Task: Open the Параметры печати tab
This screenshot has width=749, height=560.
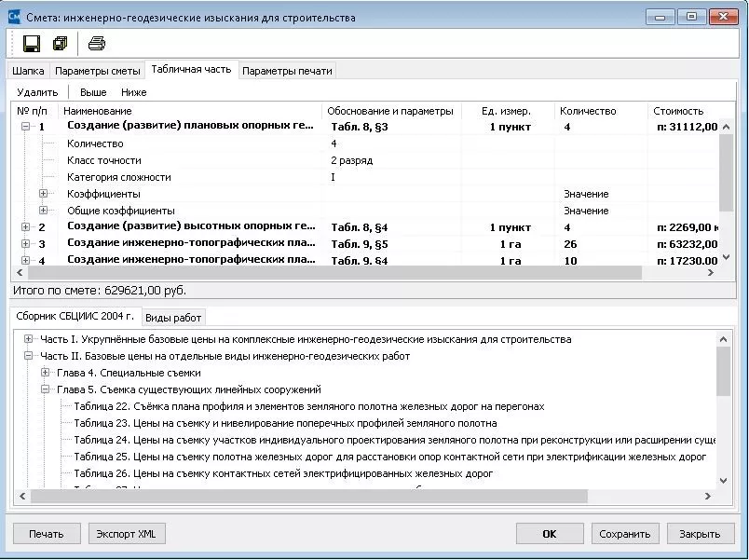Action: 287,71
